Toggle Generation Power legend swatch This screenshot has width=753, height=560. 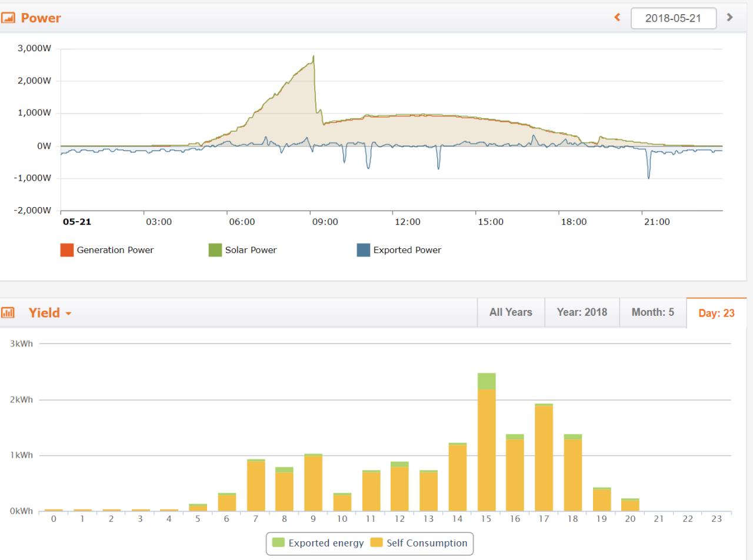(x=67, y=250)
